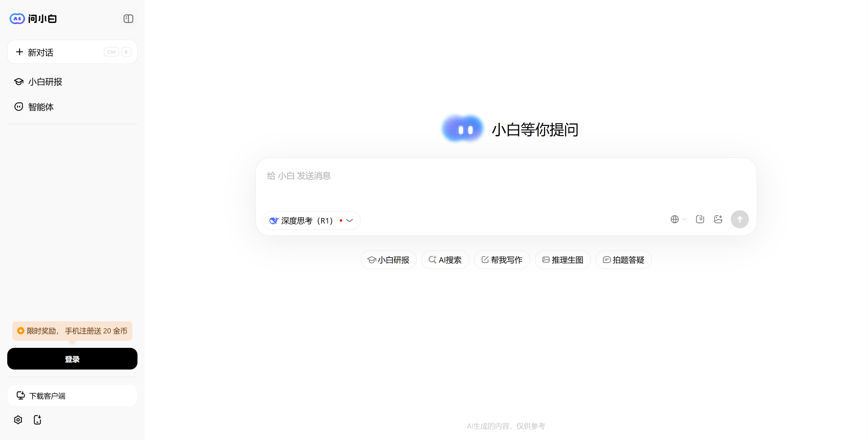This screenshot has height=440, width=868.
Task: Start a 新对话 (new chat)
Action: coord(72,52)
